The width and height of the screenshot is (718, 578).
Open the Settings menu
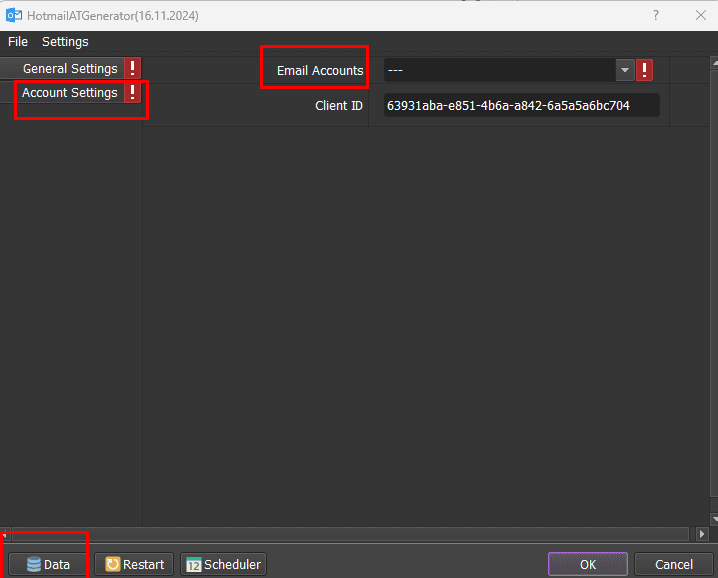click(x=65, y=42)
